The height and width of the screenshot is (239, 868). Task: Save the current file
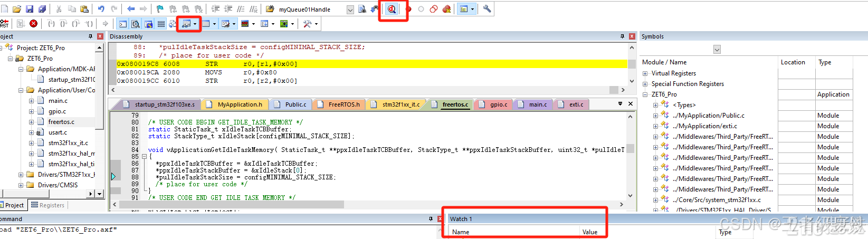click(30, 9)
